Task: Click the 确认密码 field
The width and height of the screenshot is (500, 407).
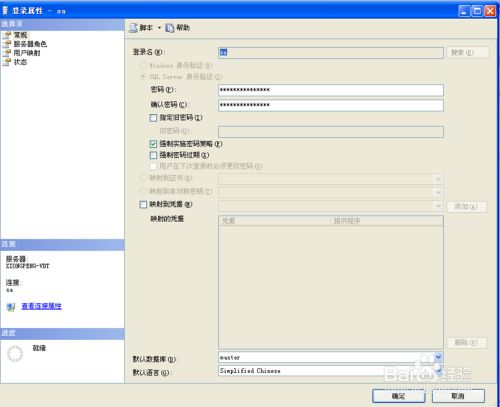Action: click(x=331, y=105)
